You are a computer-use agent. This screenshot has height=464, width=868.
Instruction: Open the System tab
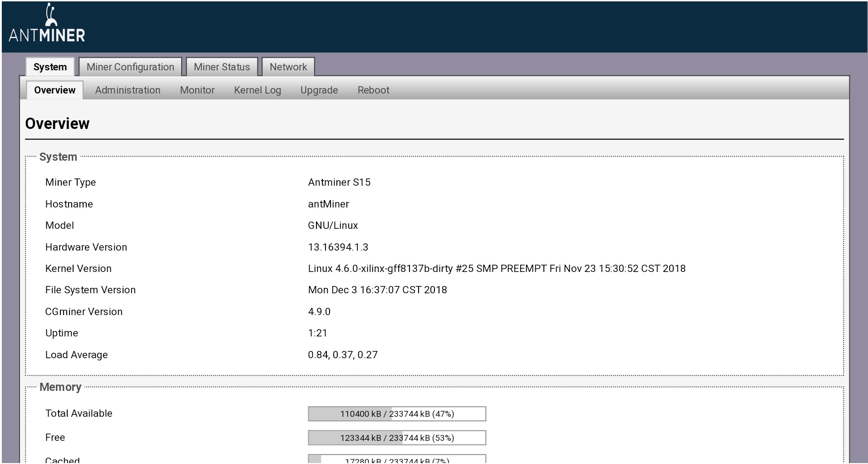[x=50, y=67]
